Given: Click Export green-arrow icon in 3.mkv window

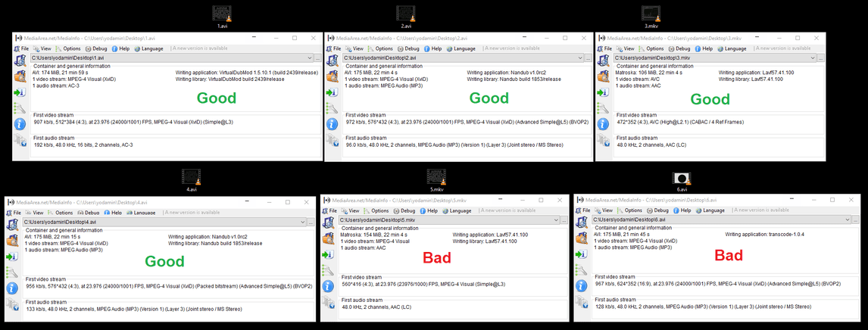Looking at the screenshot, I should click(x=603, y=92).
